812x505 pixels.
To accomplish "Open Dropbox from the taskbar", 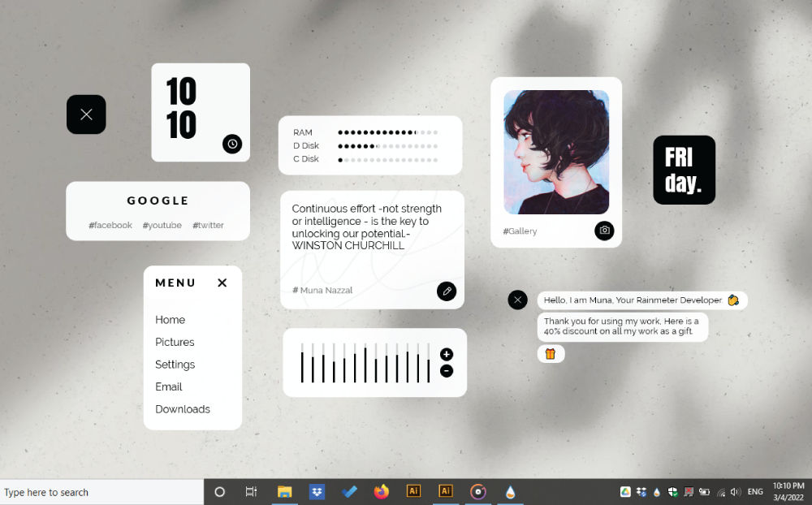I will [317, 491].
